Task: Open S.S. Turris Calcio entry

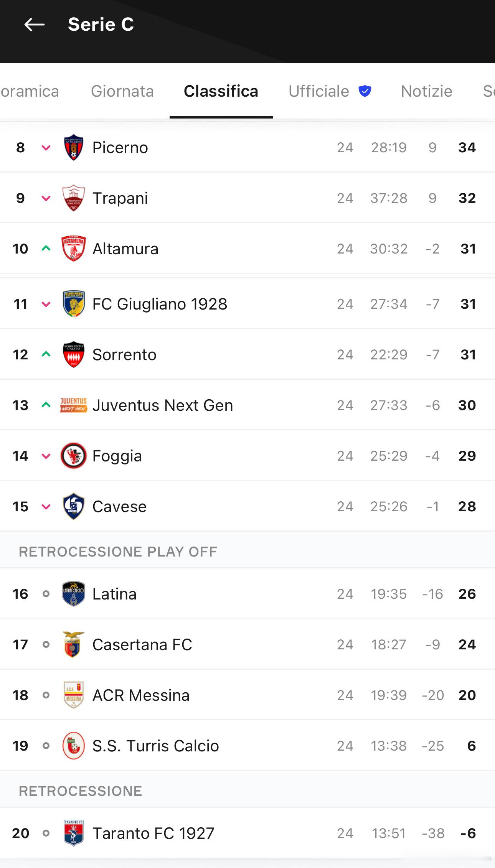Action: pyautogui.click(x=247, y=746)
